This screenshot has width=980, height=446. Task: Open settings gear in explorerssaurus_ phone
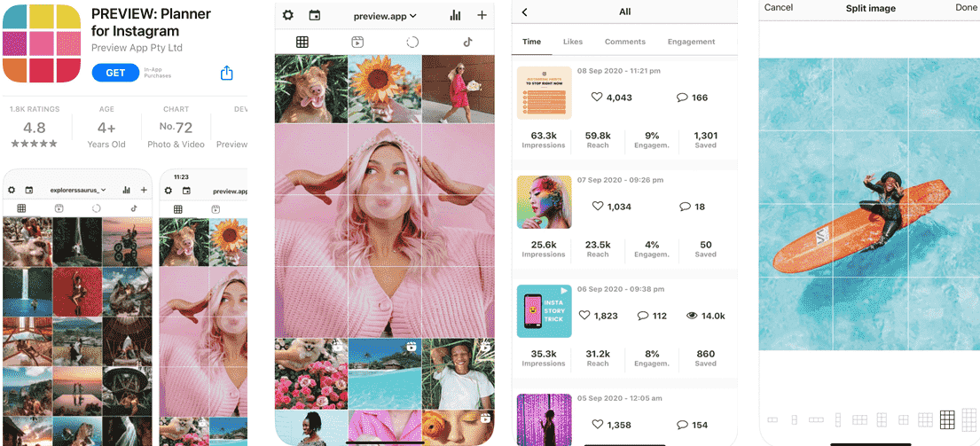(12, 190)
